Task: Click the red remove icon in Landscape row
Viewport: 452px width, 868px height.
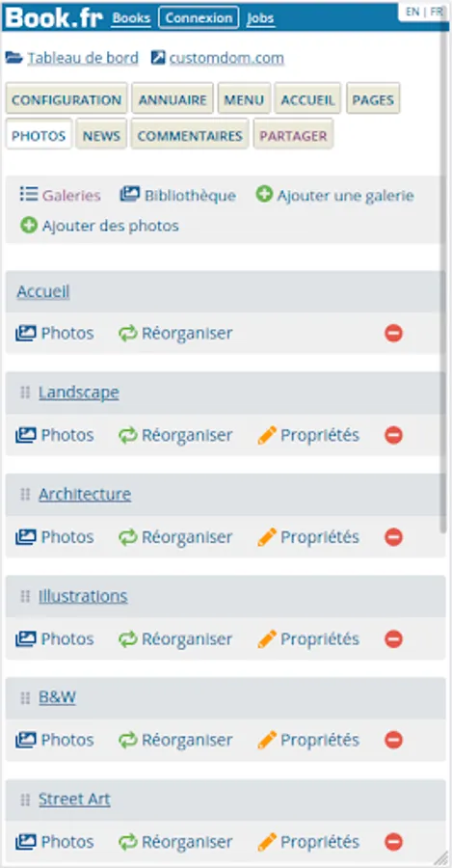Action: pyautogui.click(x=393, y=435)
